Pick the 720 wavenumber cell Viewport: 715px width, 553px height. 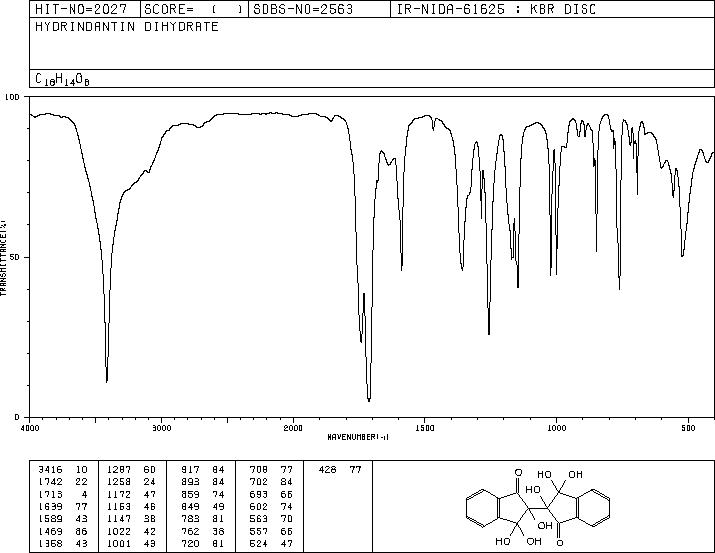tap(190, 543)
